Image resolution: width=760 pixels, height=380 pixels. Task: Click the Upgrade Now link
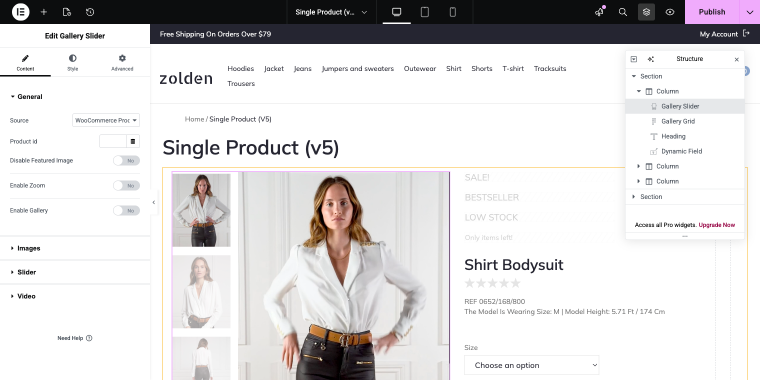click(717, 225)
